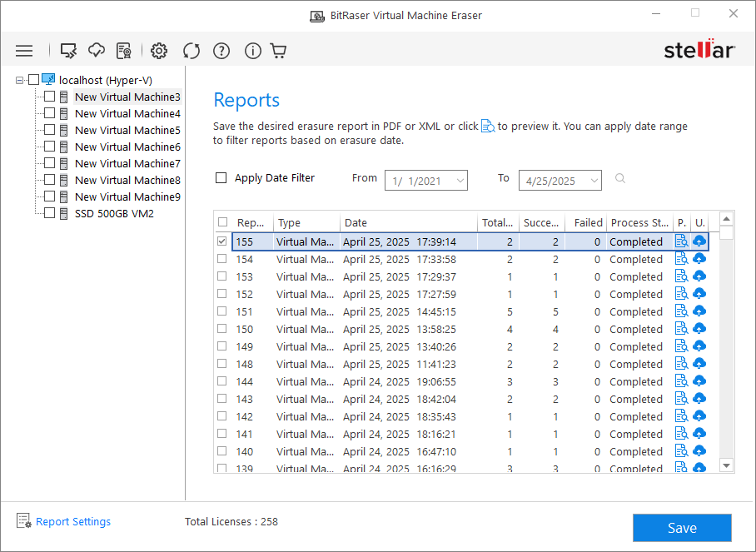Image resolution: width=756 pixels, height=552 pixels.
Task: Select the report 140 row
Action: (x=463, y=451)
